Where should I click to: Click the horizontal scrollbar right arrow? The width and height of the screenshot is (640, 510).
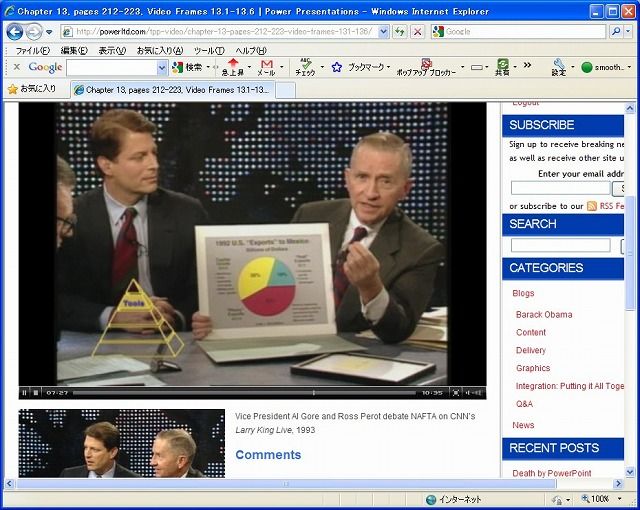coord(619,483)
